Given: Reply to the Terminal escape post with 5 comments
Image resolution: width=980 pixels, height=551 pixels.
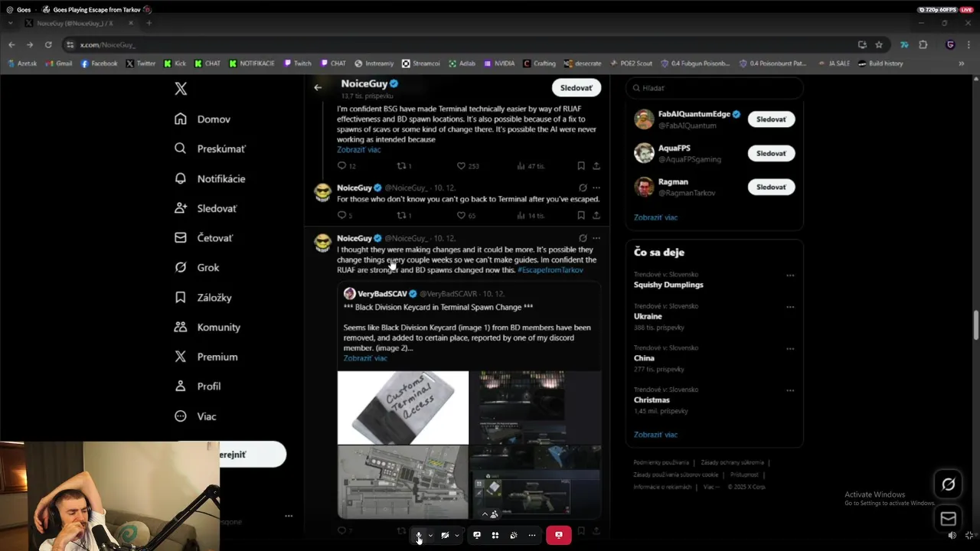Looking at the screenshot, I should point(345,216).
